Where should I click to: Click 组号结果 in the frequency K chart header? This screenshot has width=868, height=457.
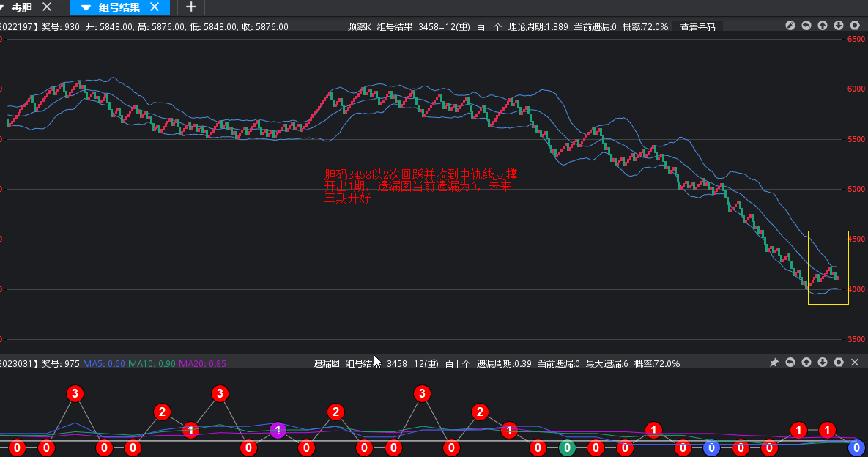395,26
